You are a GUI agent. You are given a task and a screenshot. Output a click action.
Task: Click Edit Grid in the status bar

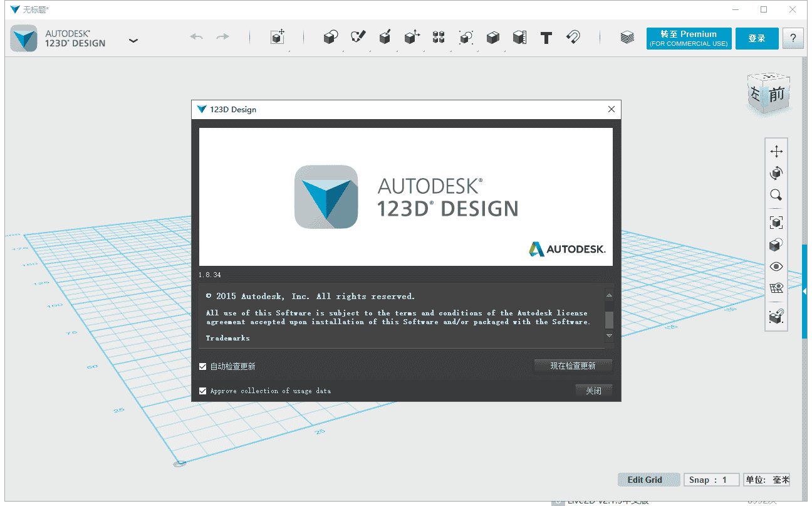pos(648,479)
